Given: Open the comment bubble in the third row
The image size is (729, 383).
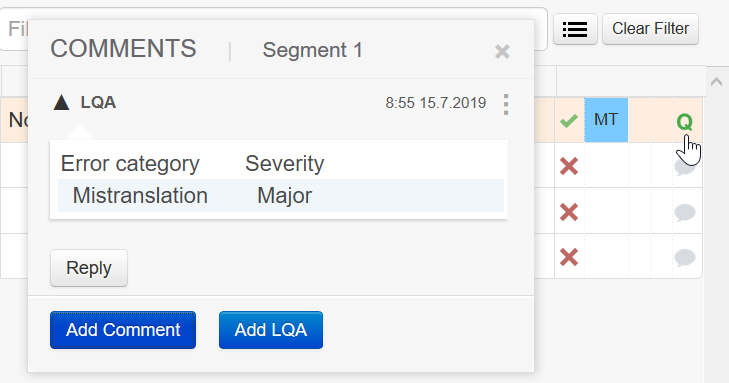Looking at the screenshot, I should pyautogui.click(x=685, y=212).
